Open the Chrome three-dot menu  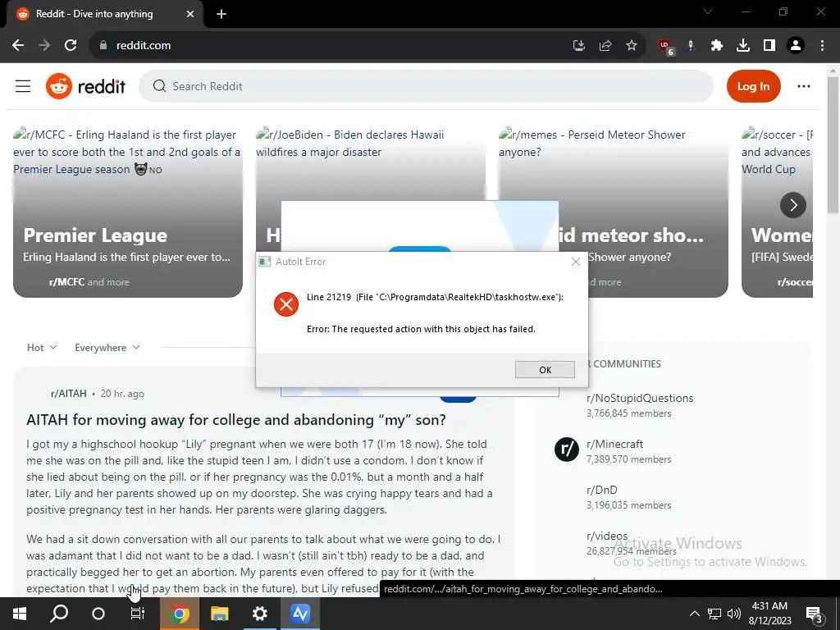coord(822,46)
